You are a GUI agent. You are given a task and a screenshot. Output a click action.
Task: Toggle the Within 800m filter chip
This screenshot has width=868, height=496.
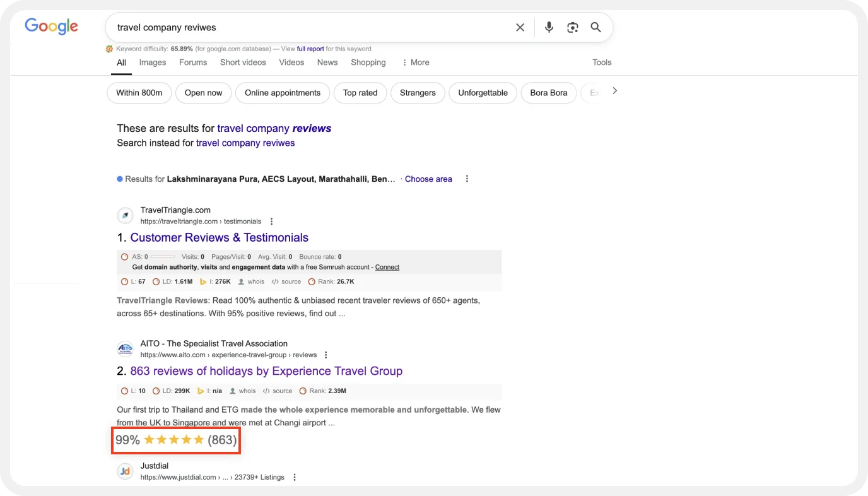click(139, 93)
